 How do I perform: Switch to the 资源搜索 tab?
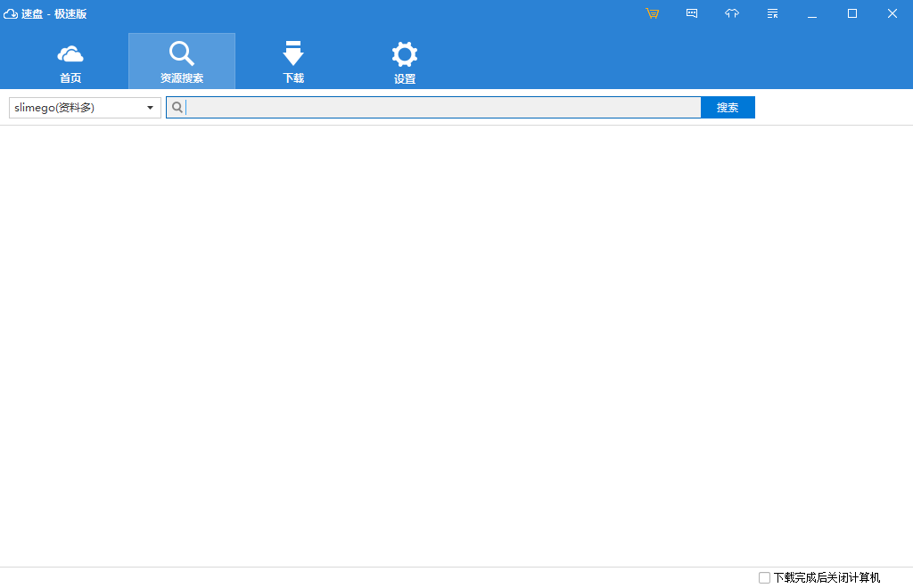[x=182, y=62]
